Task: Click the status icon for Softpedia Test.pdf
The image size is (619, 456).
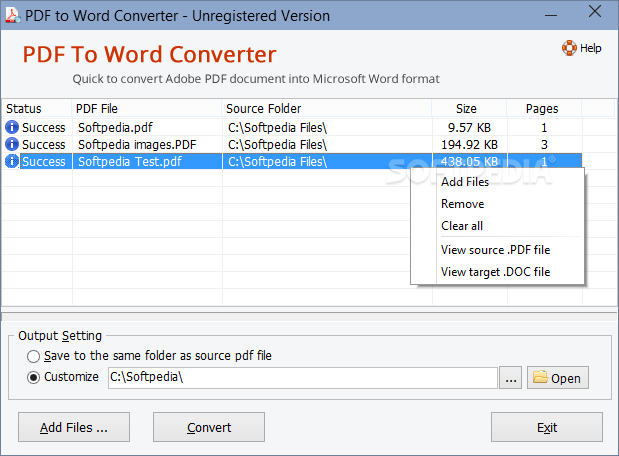Action: tap(12, 161)
